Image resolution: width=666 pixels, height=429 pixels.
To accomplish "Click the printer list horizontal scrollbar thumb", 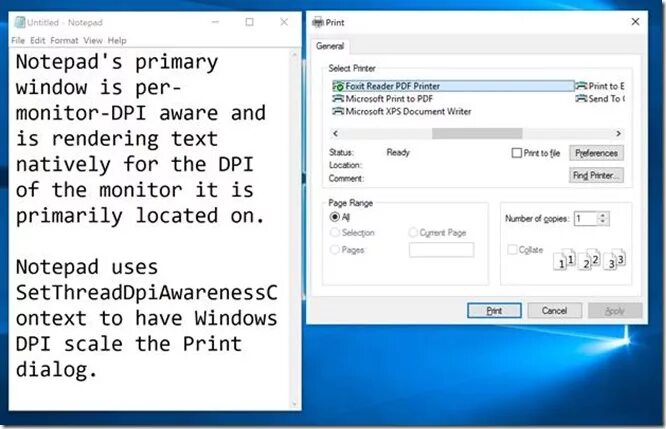I will (x=477, y=133).
